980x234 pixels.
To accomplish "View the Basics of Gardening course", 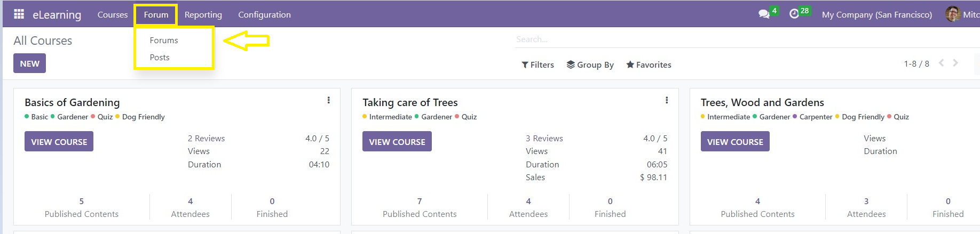I will (x=59, y=142).
